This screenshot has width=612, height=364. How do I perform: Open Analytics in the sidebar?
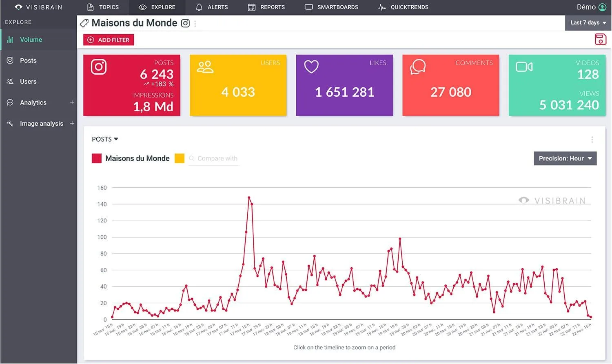pos(33,102)
